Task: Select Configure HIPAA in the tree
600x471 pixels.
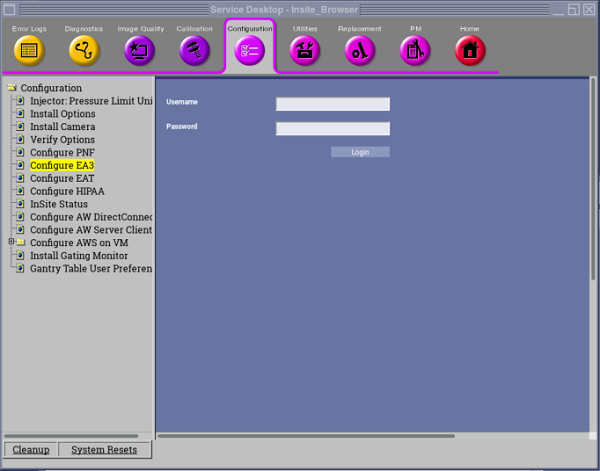Action: (x=67, y=191)
